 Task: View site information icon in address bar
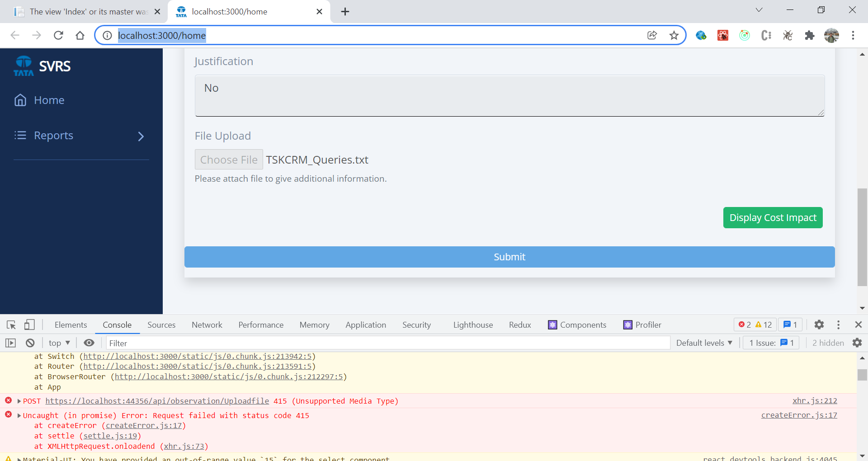107,35
